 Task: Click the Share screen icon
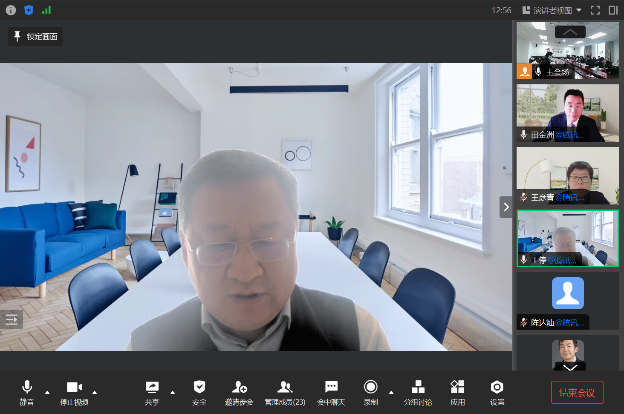click(152, 387)
